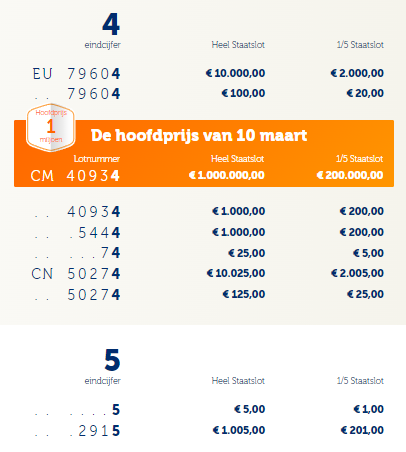Click the Lotnummer label in orange banner
This screenshot has height=452, width=406.
click(97, 159)
